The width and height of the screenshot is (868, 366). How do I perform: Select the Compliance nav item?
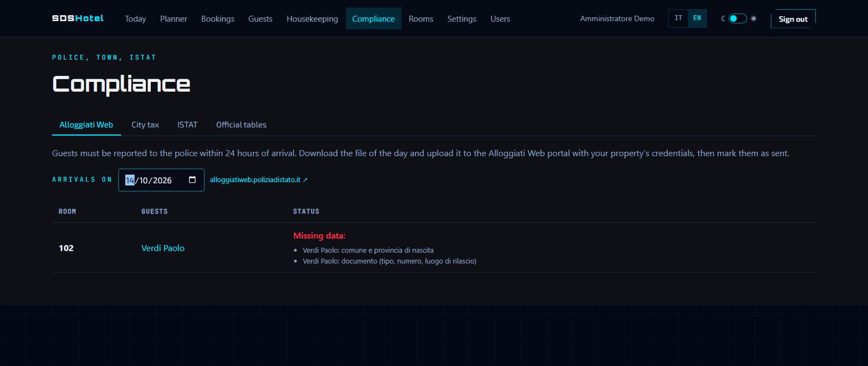click(x=373, y=18)
